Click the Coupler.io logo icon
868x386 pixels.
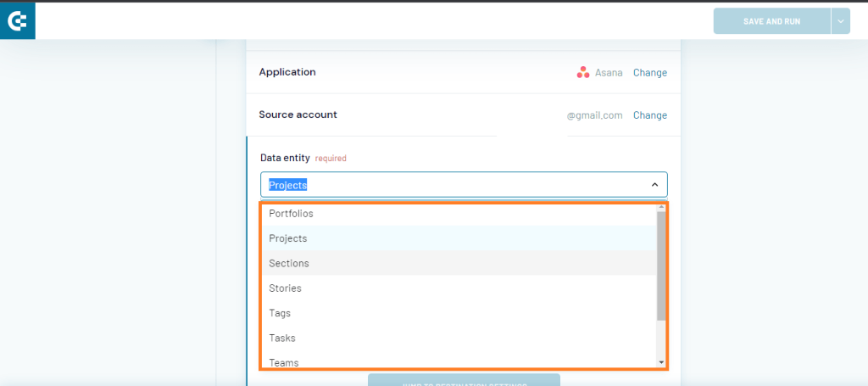[17, 21]
